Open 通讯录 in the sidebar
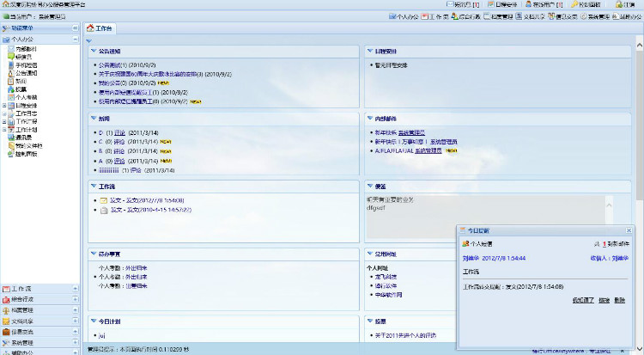This screenshot has height=355, width=644. click(x=24, y=136)
